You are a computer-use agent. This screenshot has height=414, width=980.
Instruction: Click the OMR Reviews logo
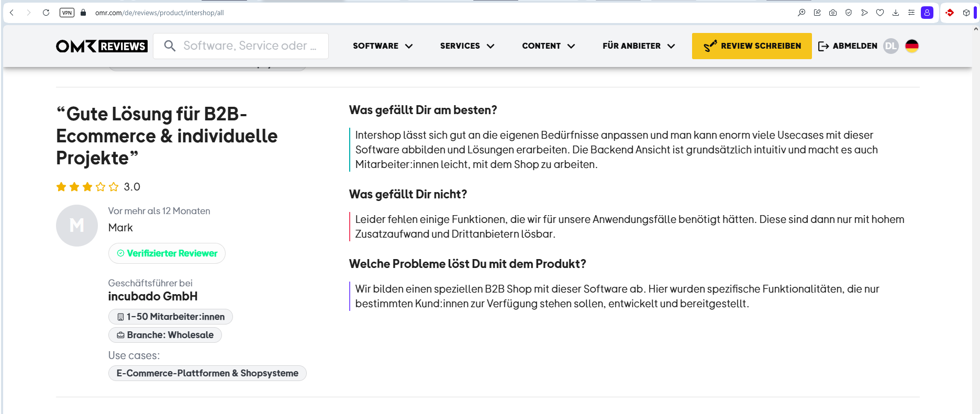(102, 46)
